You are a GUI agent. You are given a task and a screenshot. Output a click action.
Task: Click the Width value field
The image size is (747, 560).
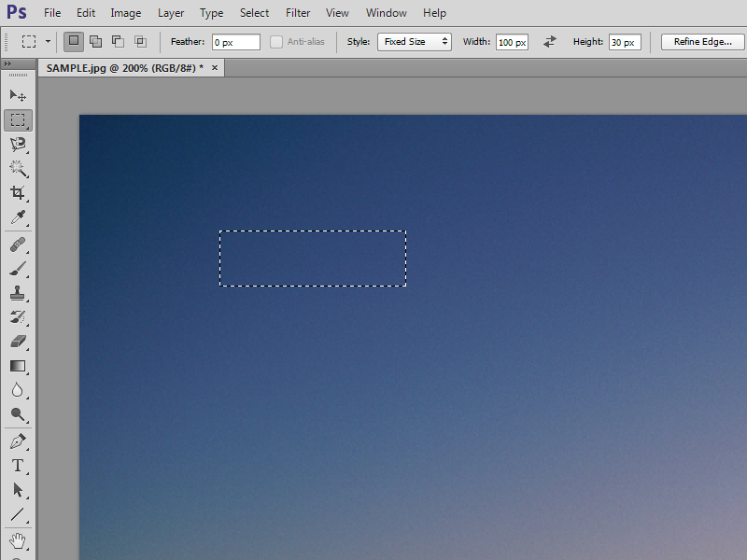(512, 42)
